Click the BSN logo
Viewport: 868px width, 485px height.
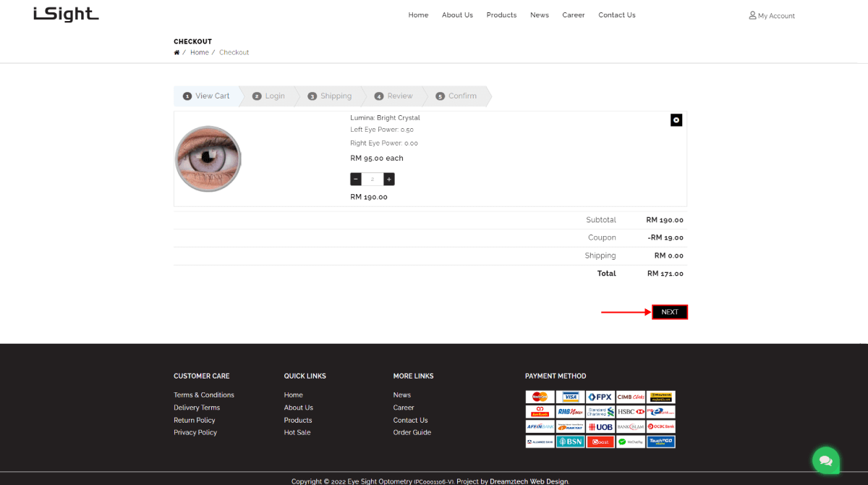point(570,442)
